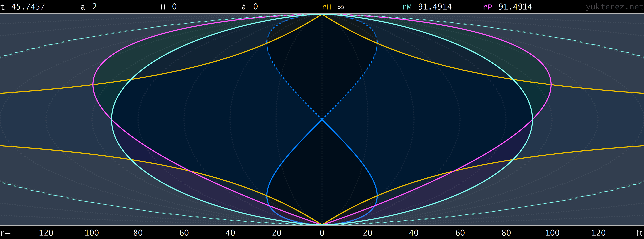Click the right 40 axis tick label
This screenshot has height=239, width=644.
414,233
